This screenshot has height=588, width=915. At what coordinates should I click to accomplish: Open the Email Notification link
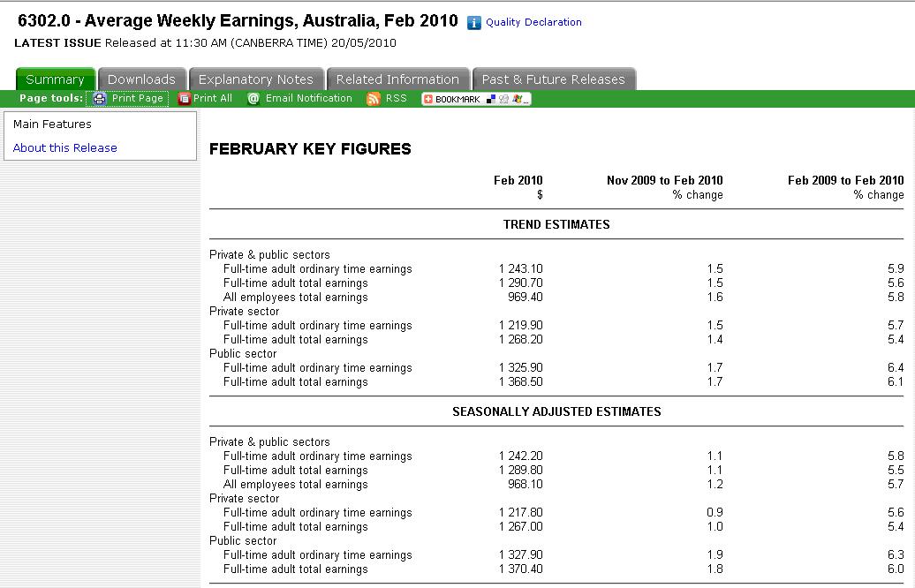pyautogui.click(x=309, y=98)
